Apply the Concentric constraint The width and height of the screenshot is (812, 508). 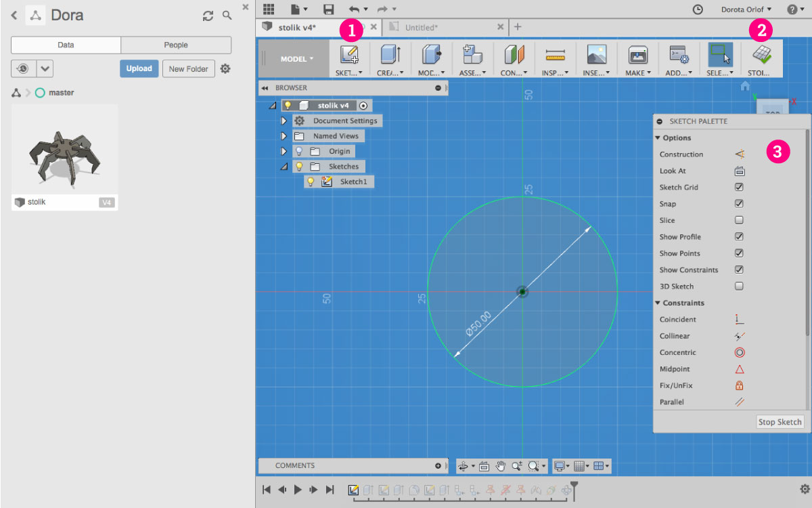tap(739, 352)
